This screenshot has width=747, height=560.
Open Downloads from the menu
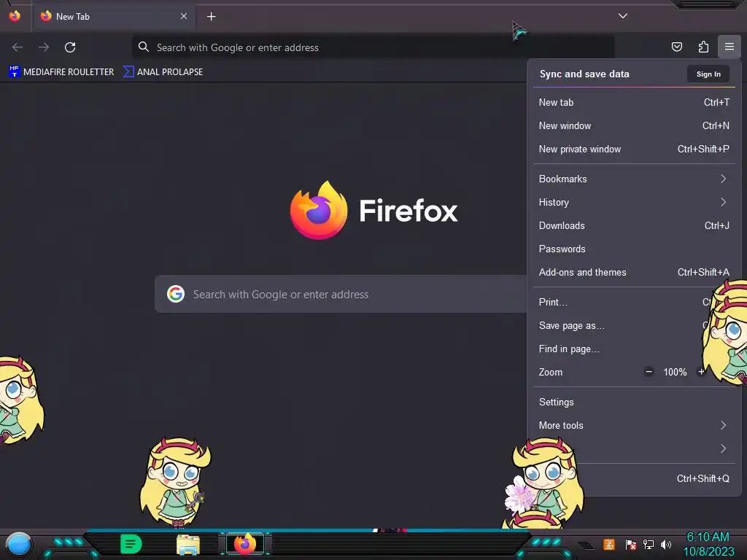(x=634, y=226)
